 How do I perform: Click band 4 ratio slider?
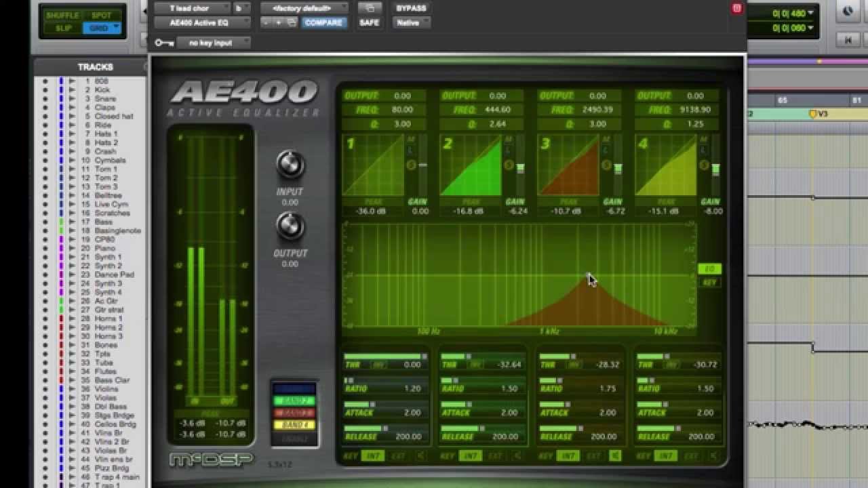(678, 380)
